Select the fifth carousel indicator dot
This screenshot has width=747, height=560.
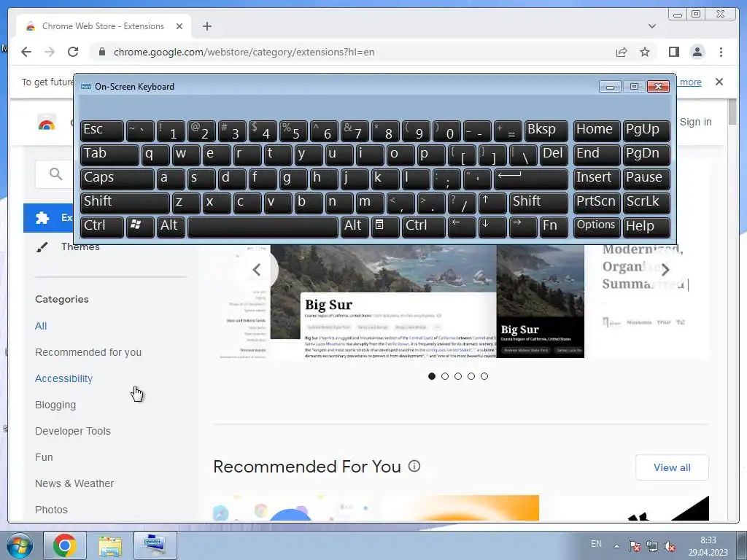coord(484,376)
